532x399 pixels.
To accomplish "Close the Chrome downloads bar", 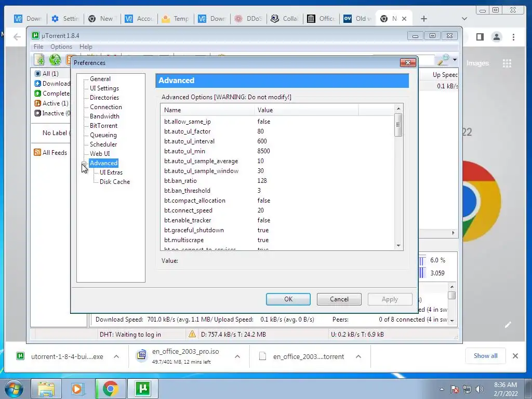I will click(515, 356).
